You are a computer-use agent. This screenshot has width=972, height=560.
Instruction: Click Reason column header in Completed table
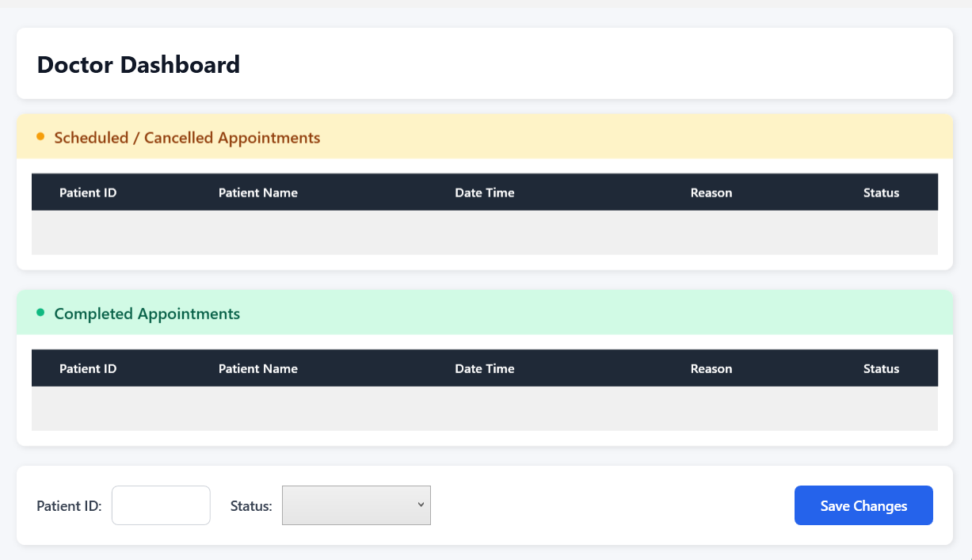(x=711, y=368)
